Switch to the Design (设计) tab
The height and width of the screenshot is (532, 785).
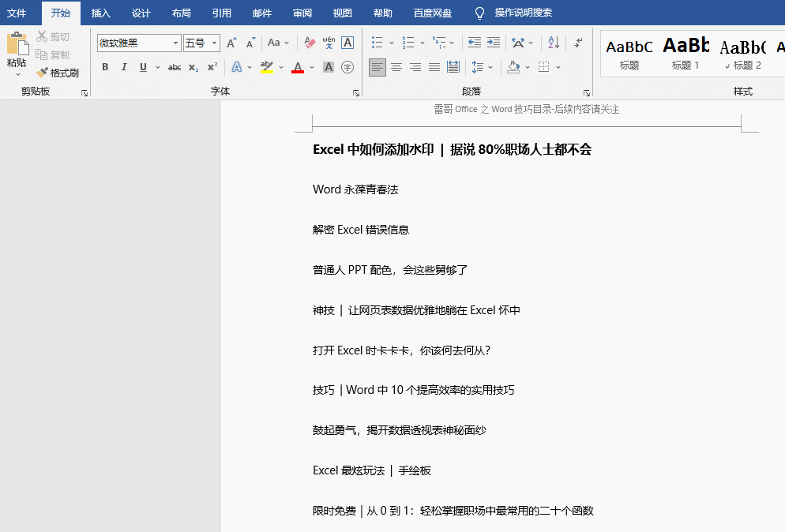point(141,13)
